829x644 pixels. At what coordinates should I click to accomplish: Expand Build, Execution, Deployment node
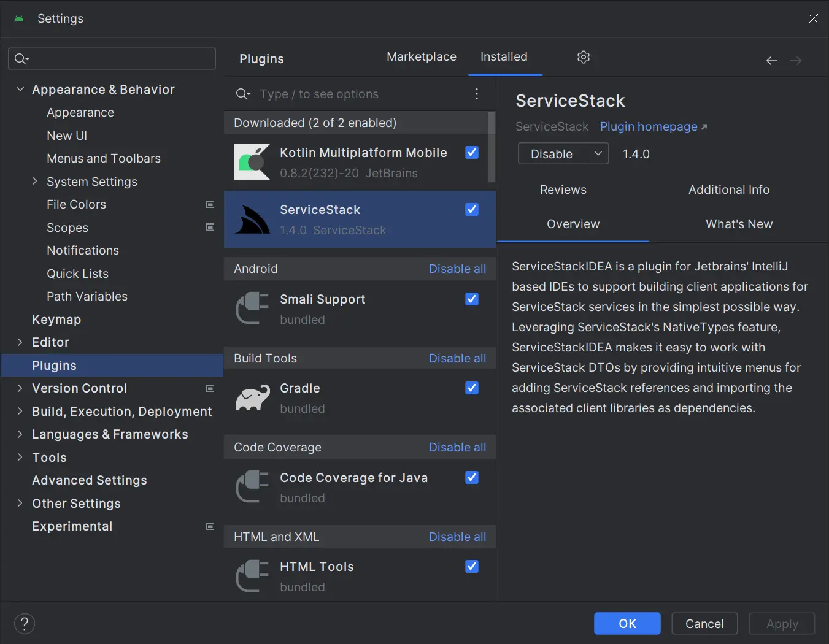click(x=20, y=411)
